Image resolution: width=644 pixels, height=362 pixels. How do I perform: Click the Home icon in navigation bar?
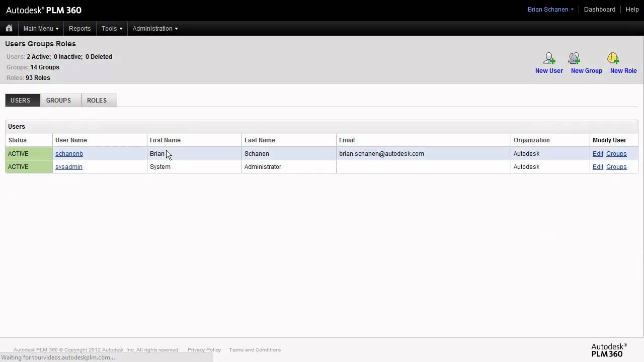pos(9,28)
